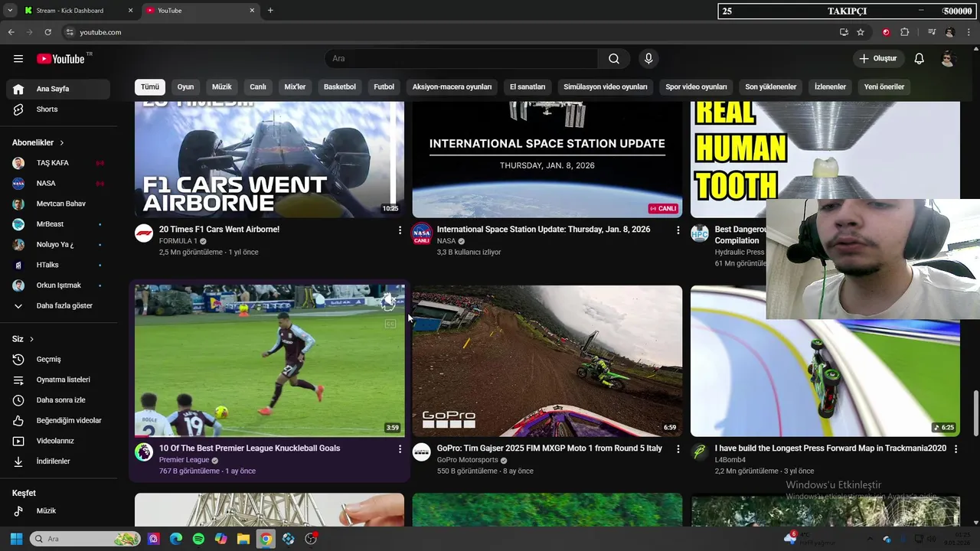Open Chrome media control icon
The width and height of the screenshot is (980, 551).
(x=932, y=32)
